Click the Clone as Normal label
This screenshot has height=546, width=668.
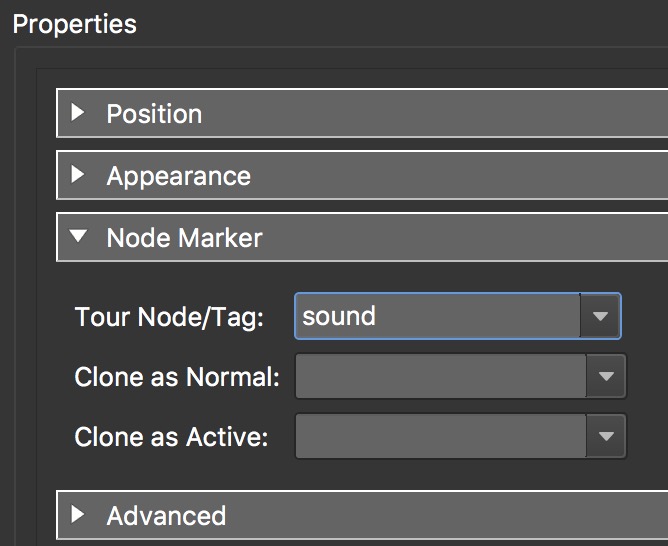click(177, 378)
